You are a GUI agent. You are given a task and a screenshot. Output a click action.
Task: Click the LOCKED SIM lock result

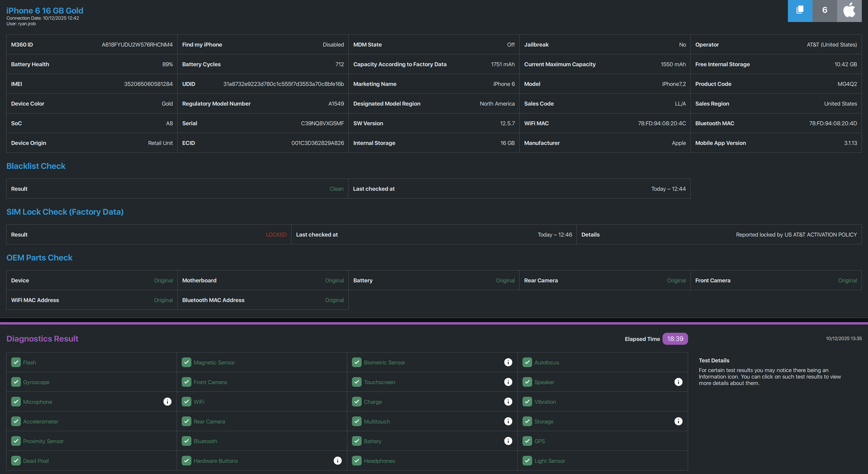point(276,235)
